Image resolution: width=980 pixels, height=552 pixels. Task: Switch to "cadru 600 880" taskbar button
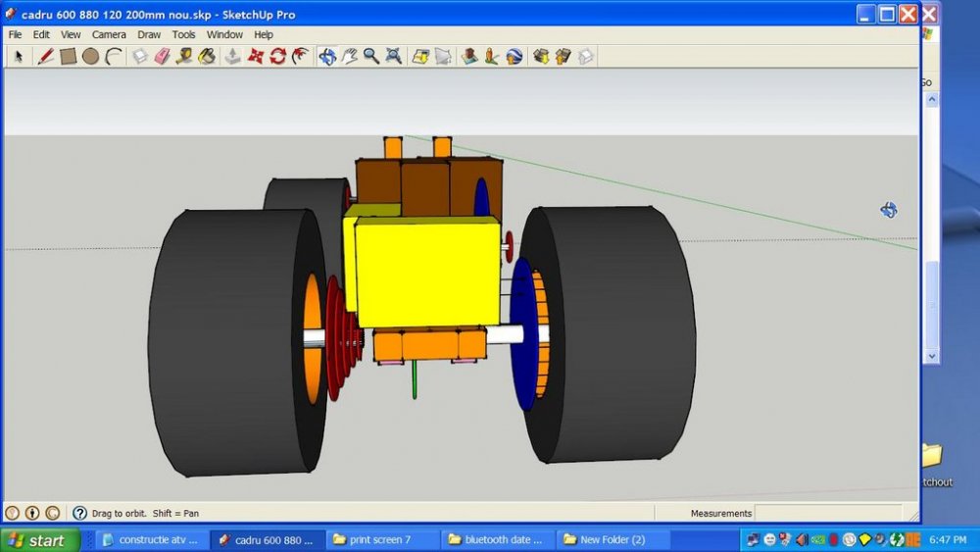tap(268, 539)
